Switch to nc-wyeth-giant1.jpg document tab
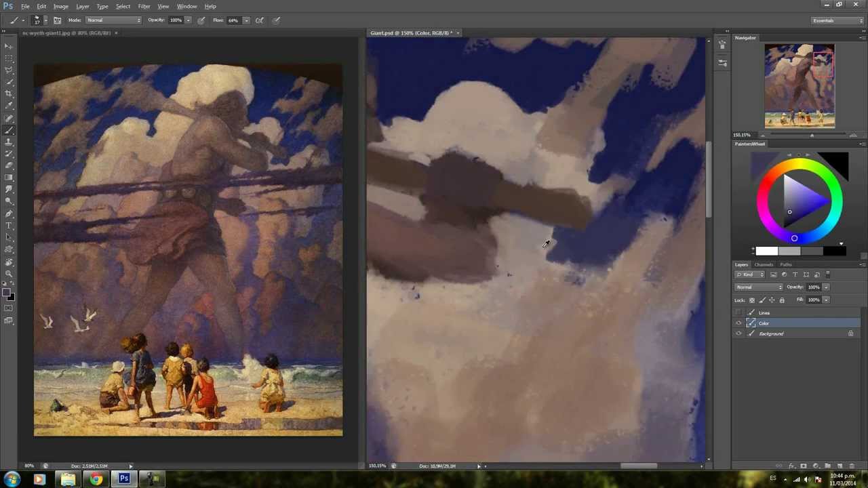Image resolution: width=868 pixels, height=488 pixels. [66, 33]
